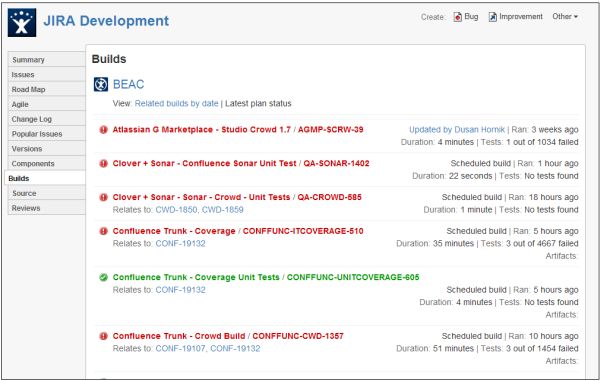The width and height of the screenshot is (600, 381).
Task: Click the JIRA Development project logo icon
Action: [22, 23]
